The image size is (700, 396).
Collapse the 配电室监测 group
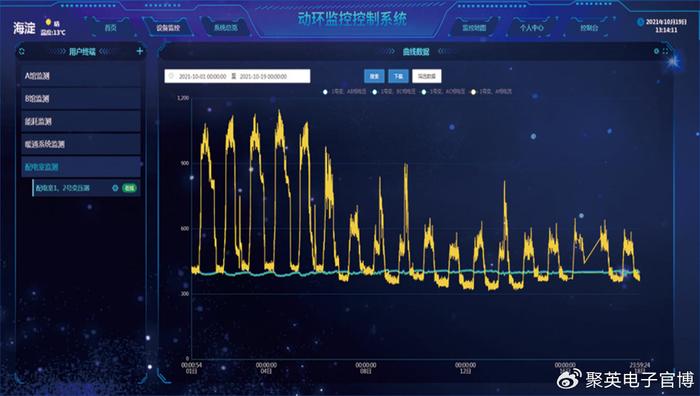[x=81, y=167]
